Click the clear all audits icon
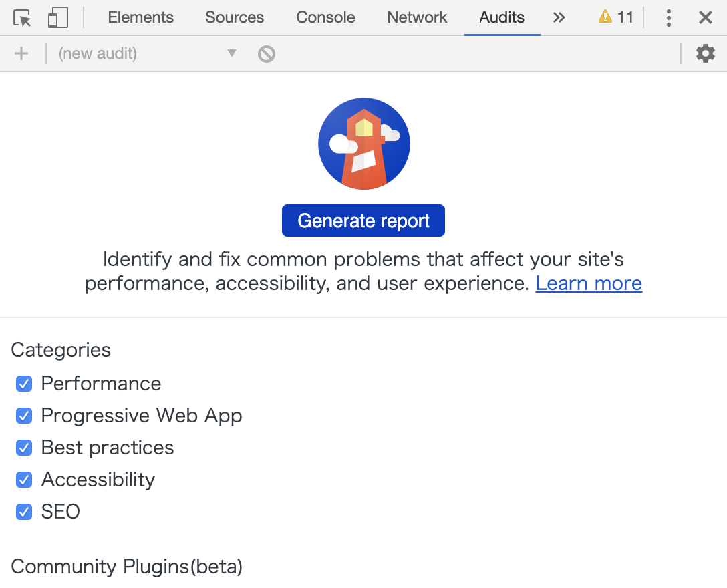 [x=267, y=53]
